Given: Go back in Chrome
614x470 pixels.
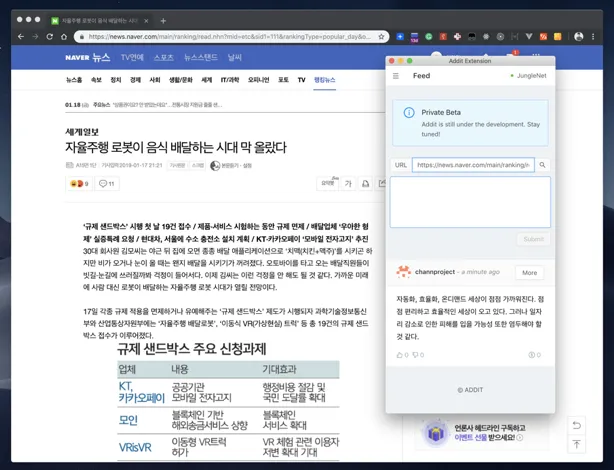Looking at the screenshot, I should coord(21,36).
